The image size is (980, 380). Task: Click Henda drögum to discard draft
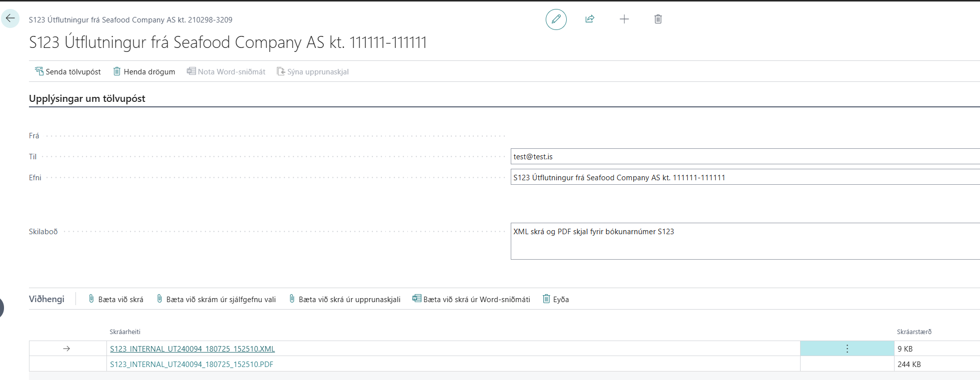[x=144, y=72]
